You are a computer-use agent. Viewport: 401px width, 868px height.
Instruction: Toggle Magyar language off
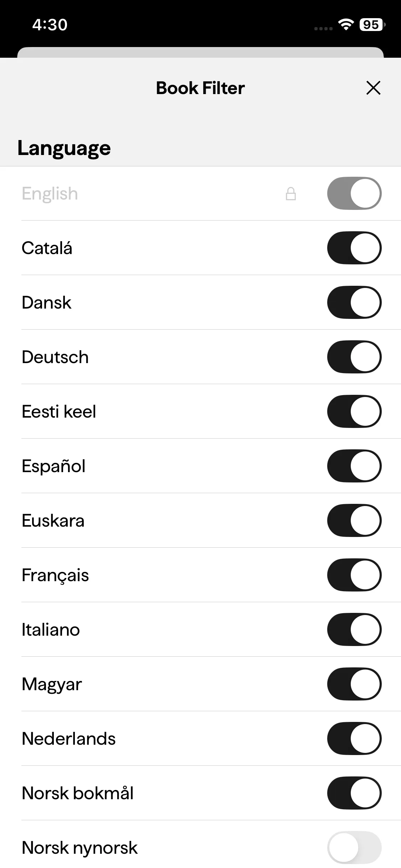click(x=354, y=684)
